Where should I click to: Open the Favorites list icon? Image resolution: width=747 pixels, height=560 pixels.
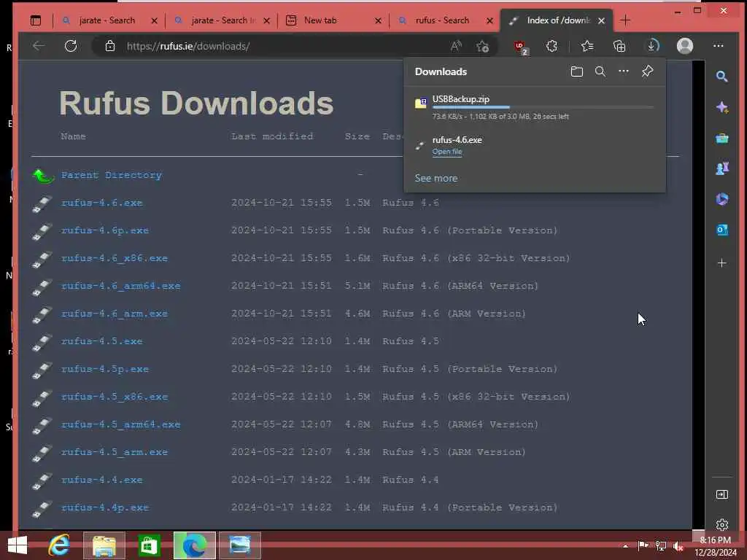click(x=587, y=46)
